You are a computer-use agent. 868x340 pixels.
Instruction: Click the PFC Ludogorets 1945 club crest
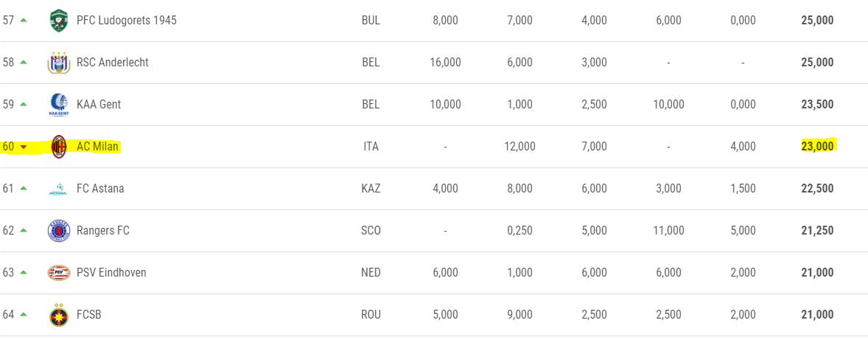coord(58,21)
